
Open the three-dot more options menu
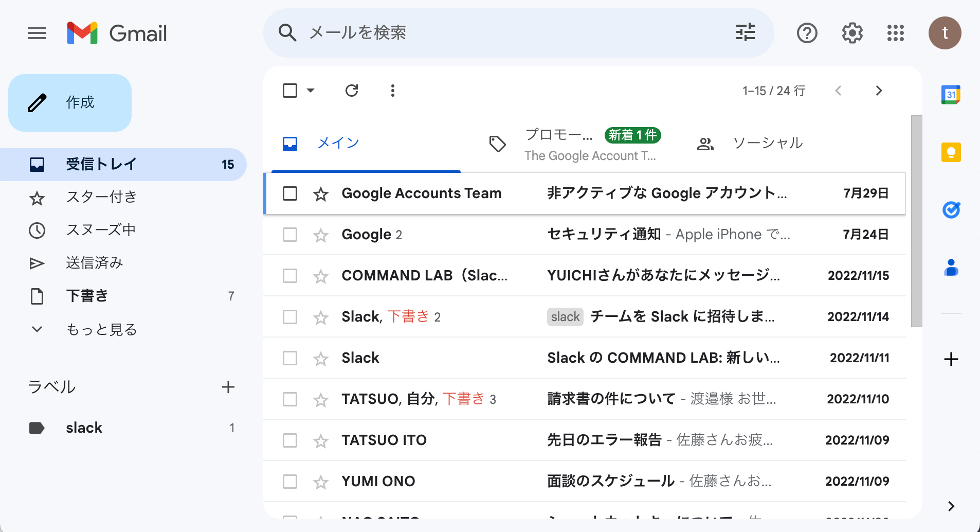click(x=393, y=91)
